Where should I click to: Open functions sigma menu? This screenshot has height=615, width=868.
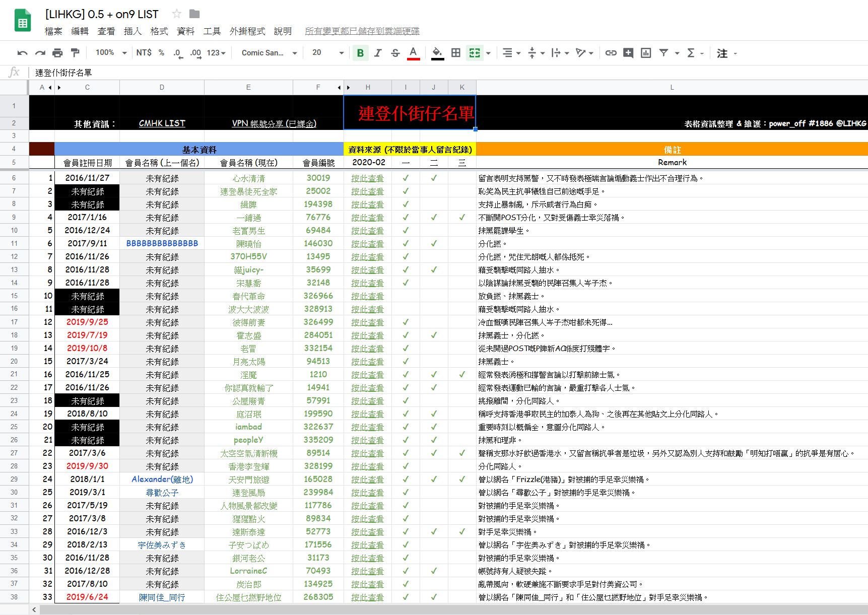click(691, 53)
